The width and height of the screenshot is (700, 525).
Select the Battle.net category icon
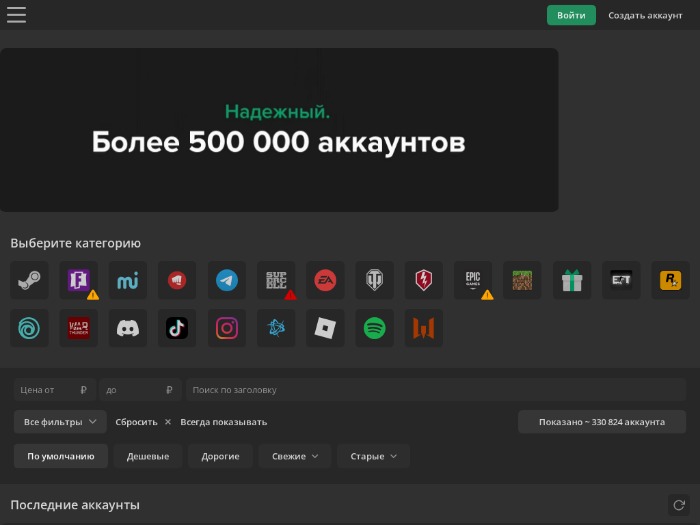[x=276, y=328]
